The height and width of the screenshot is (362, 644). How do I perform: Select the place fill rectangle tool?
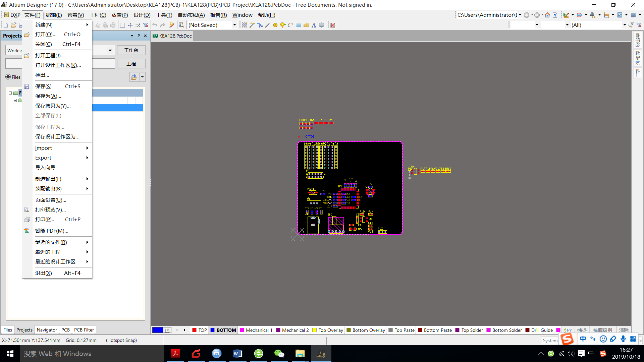pos(299,25)
